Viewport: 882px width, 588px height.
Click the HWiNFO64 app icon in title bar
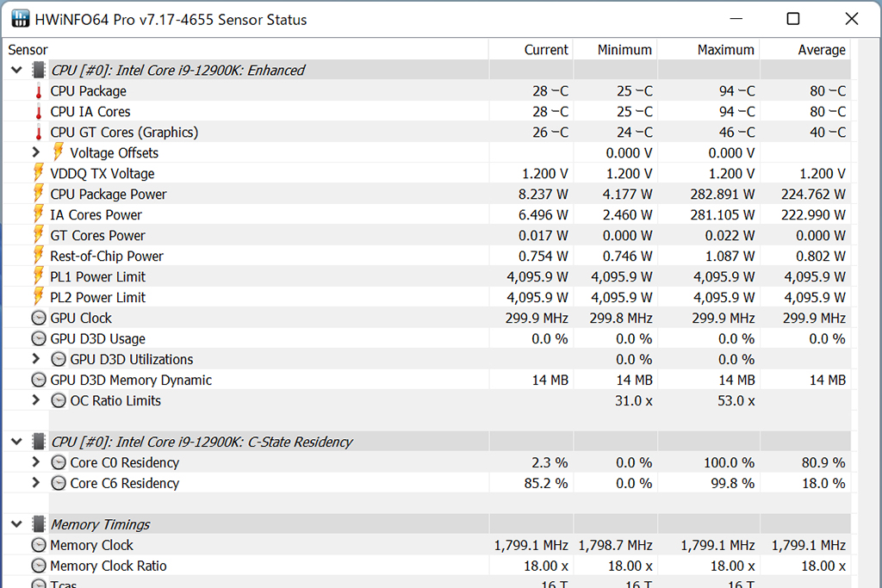[x=19, y=19]
